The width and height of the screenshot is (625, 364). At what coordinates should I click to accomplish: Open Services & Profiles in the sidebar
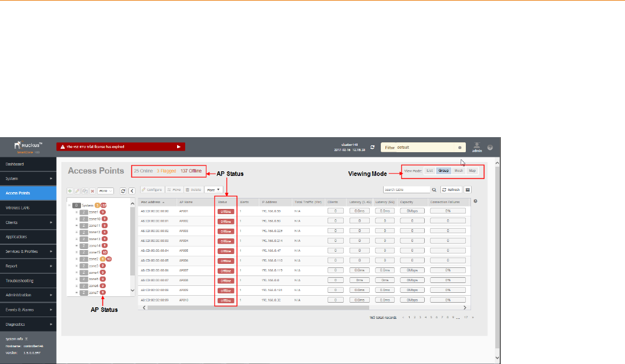point(28,252)
